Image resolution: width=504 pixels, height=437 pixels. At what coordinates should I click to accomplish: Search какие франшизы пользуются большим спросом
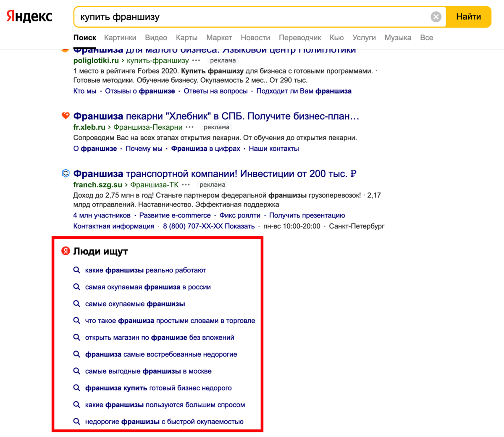pyautogui.click(x=165, y=405)
